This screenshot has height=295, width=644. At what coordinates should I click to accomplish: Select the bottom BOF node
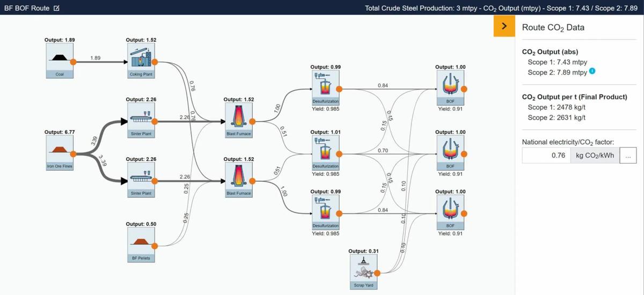pos(450,212)
